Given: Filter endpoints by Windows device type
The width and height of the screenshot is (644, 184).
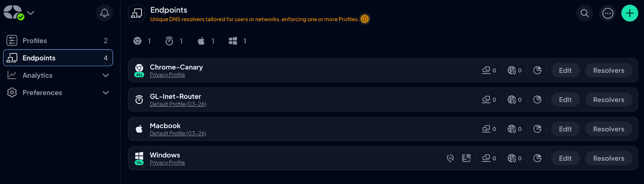Looking at the screenshot, I should pos(233,41).
